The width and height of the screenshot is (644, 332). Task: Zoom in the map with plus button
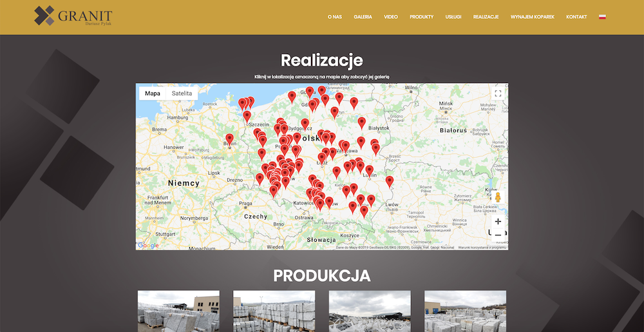tap(497, 221)
